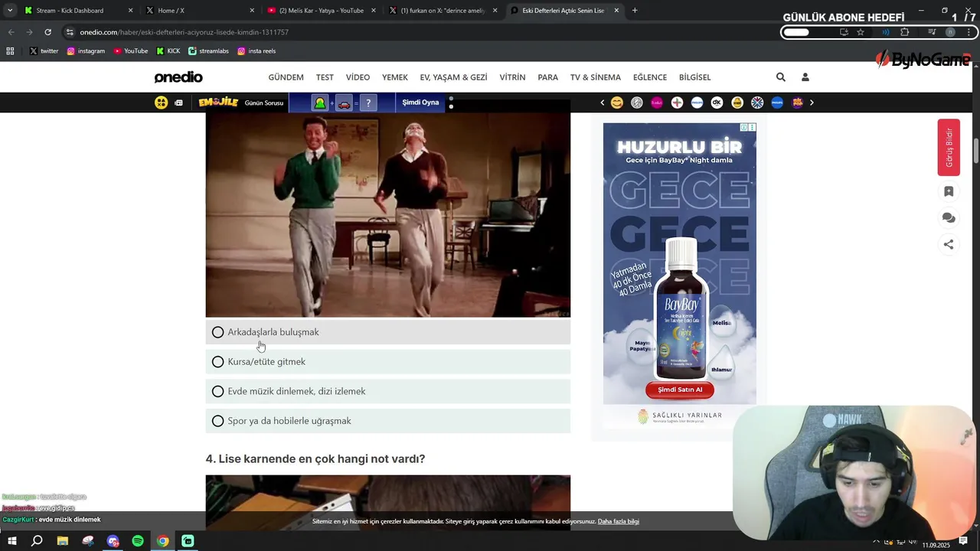Choose the Kursa/etüte gitmek answer
The width and height of the screenshot is (980, 551).
pos(387,362)
